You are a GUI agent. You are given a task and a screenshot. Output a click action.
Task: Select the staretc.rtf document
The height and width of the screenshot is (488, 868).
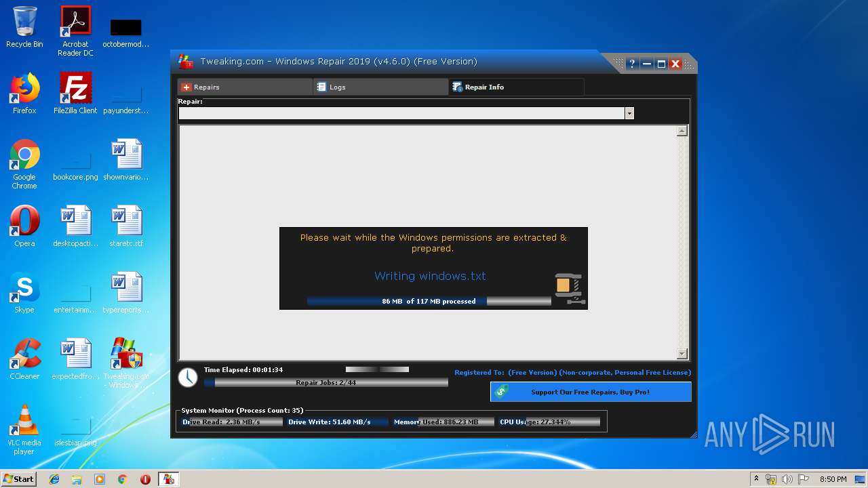126,226
